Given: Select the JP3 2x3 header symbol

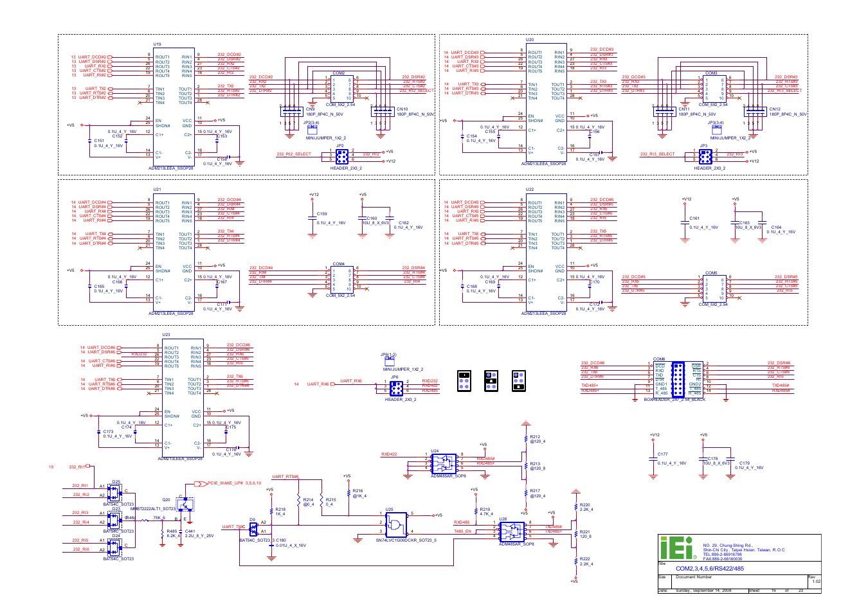Looking at the screenshot, I should coord(705,156).
